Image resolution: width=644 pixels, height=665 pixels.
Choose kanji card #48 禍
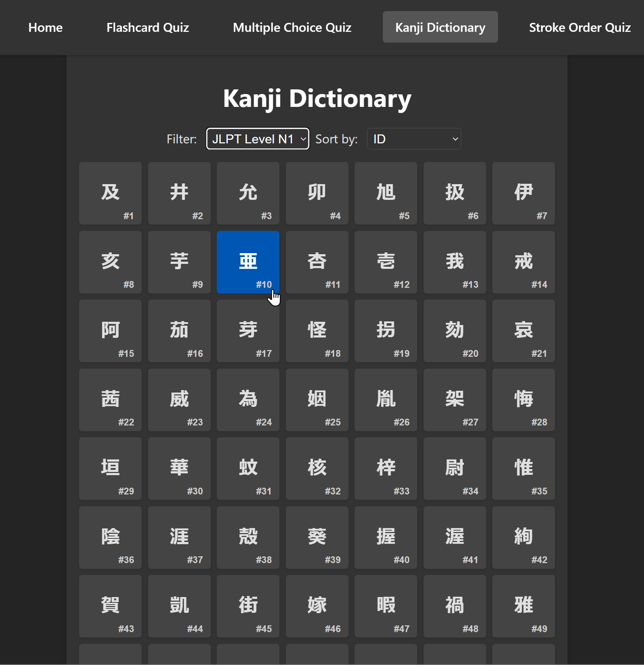coord(455,606)
